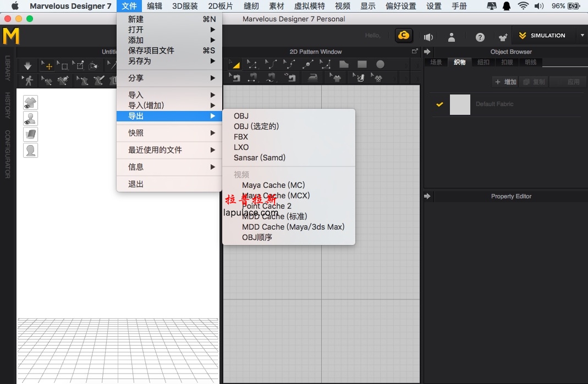Open the 编辑 menu in menu bar
The height and width of the screenshot is (384, 588).
tap(155, 6)
